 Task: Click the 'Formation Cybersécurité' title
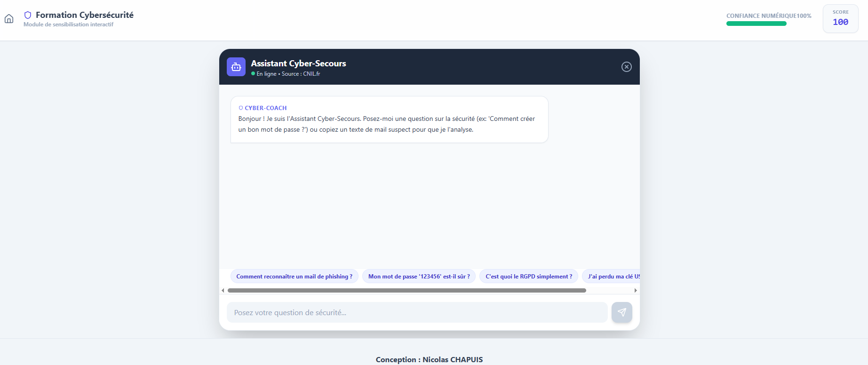[85, 15]
